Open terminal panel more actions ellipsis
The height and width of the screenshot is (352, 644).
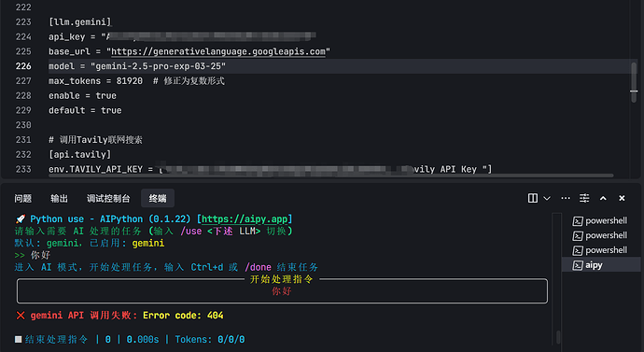[x=566, y=198]
